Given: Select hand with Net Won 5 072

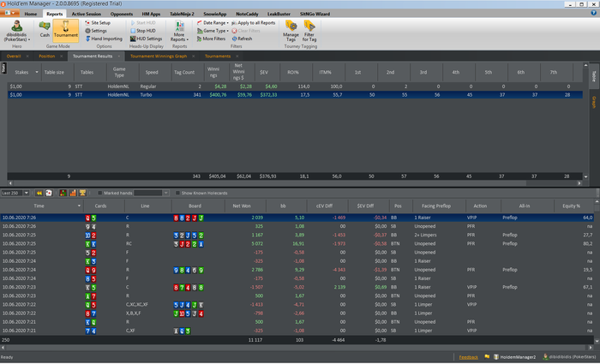Looking at the screenshot, I should tap(297, 243).
